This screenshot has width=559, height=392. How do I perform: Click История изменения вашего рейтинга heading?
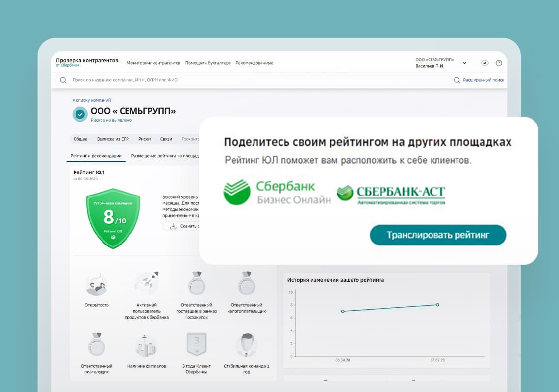click(335, 280)
